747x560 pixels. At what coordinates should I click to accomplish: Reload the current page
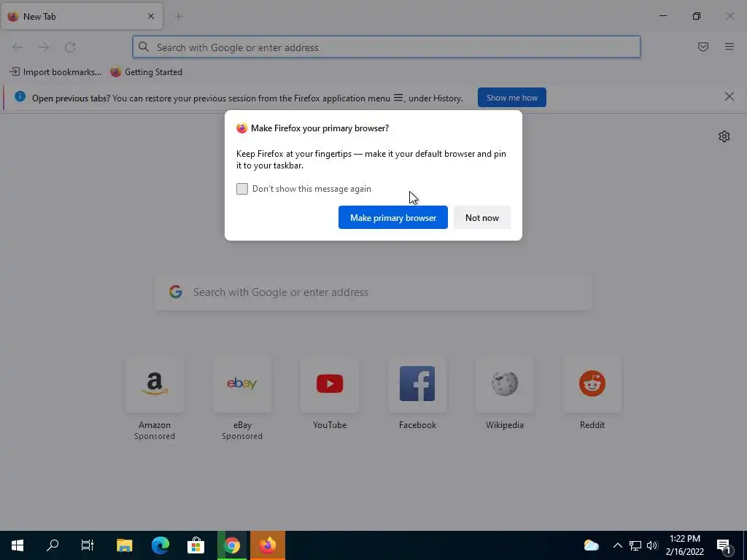(x=70, y=47)
